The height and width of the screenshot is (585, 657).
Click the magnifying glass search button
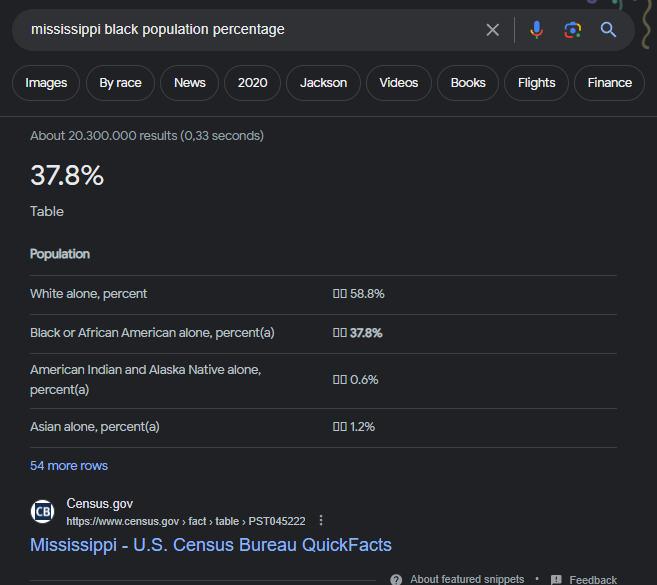[608, 30]
